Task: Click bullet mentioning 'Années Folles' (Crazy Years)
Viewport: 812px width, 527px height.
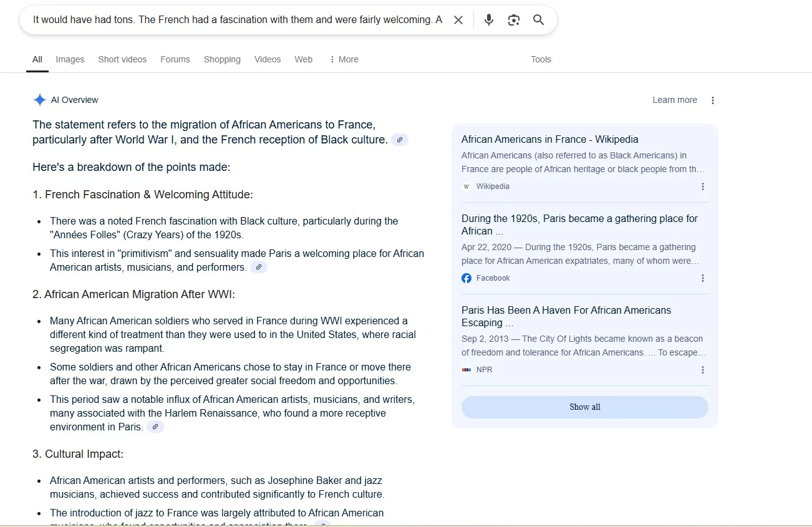Action: (x=224, y=228)
